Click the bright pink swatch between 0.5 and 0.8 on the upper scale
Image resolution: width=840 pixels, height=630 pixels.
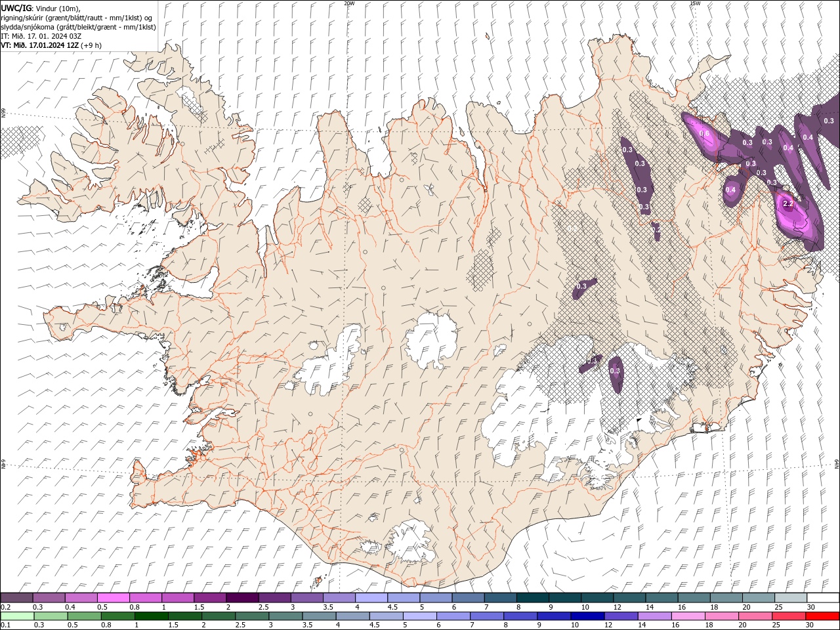(114, 598)
